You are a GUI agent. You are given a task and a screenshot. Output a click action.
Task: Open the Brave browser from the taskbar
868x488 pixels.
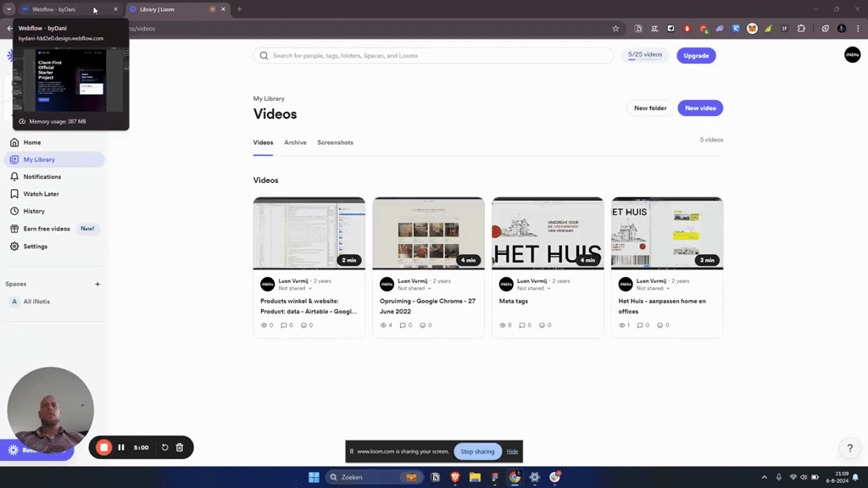coord(455,477)
